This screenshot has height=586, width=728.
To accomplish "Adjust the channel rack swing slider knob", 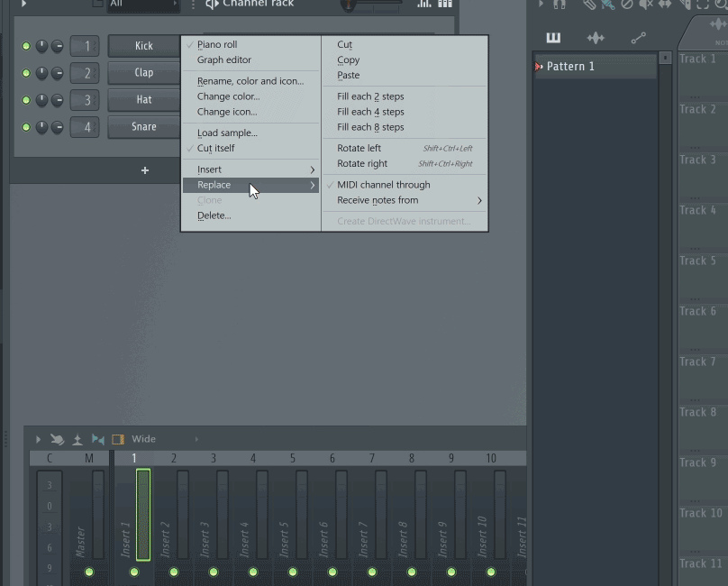I will coord(348,5).
